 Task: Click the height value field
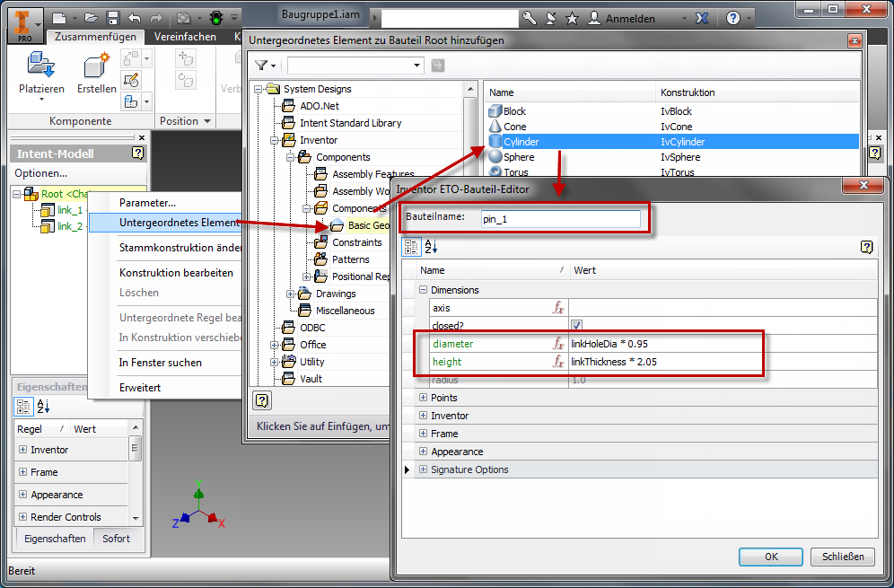[723, 362]
